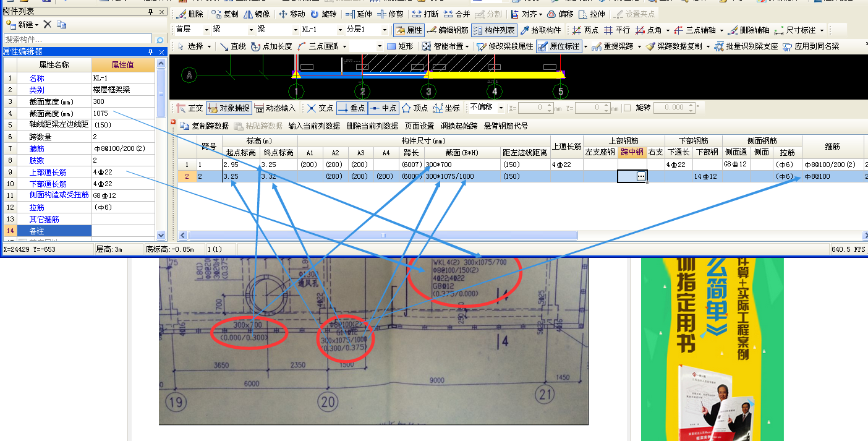Click 批量识别梁支座 tool
Viewport: 868px width, 441px height.
745,46
